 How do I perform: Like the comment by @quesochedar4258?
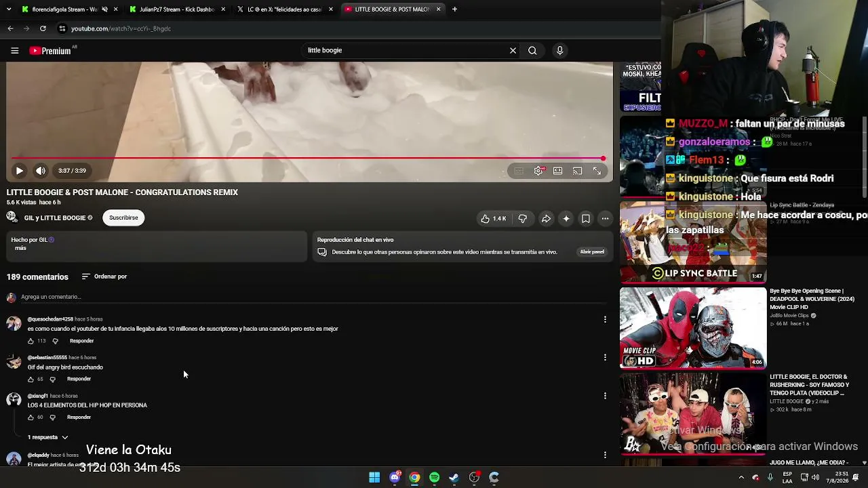(x=31, y=341)
